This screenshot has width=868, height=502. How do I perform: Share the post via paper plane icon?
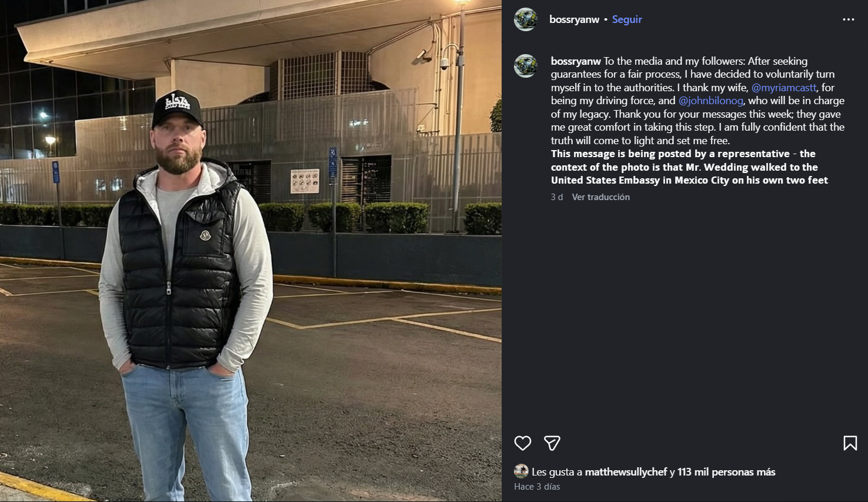(552, 443)
